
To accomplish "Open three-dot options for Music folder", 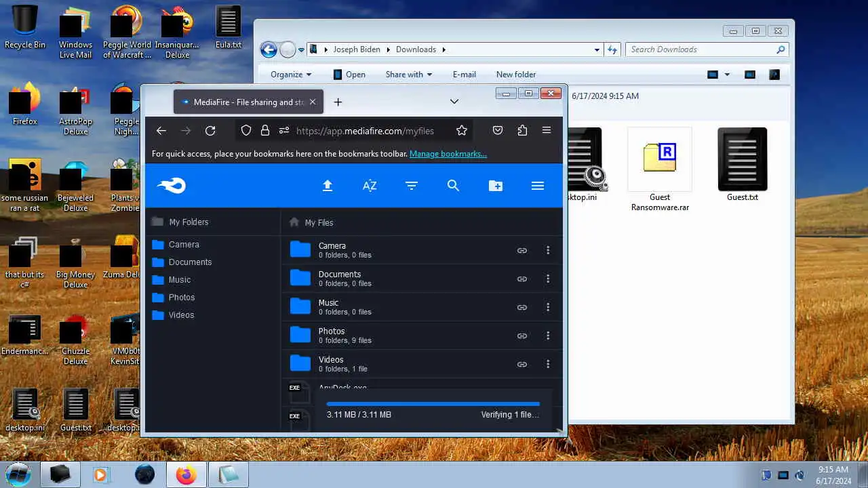I will point(548,307).
